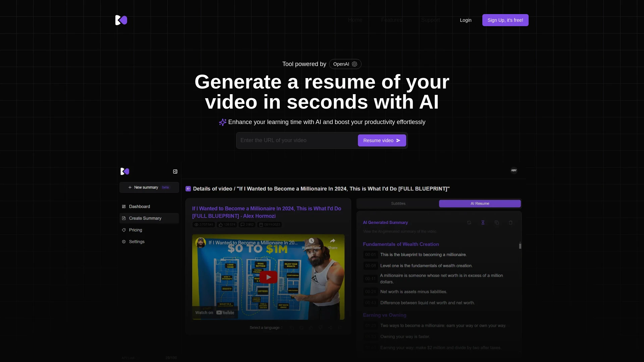Open the OpenAI badge next to Tool powered by
This screenshot has height=362, width=644.
coord(345,64)
